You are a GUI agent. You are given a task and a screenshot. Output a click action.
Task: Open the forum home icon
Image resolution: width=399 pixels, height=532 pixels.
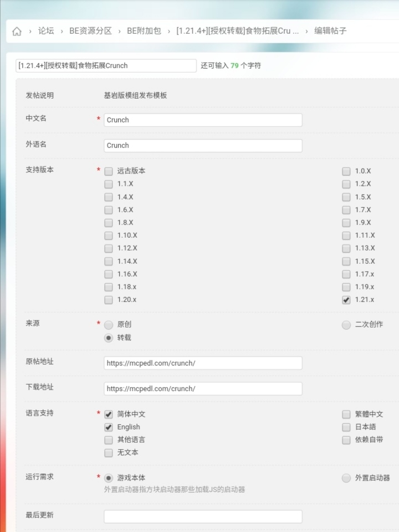click(x=17, y=31)
